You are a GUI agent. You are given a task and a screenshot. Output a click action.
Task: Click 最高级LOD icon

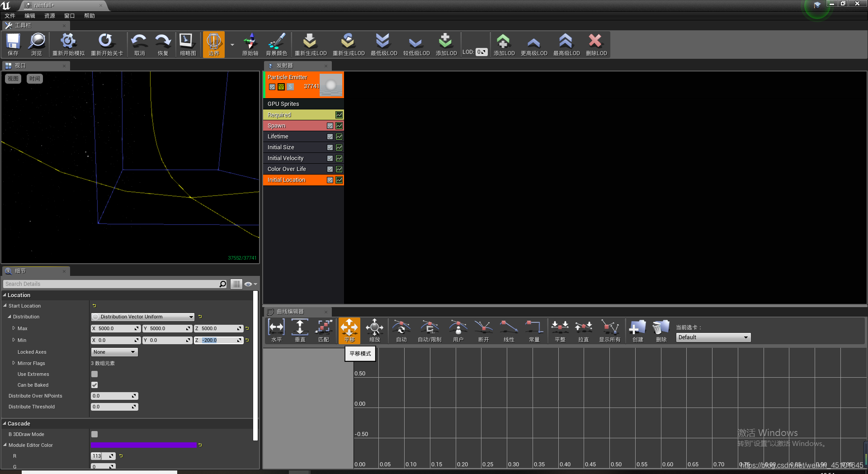tap(566, 44)
